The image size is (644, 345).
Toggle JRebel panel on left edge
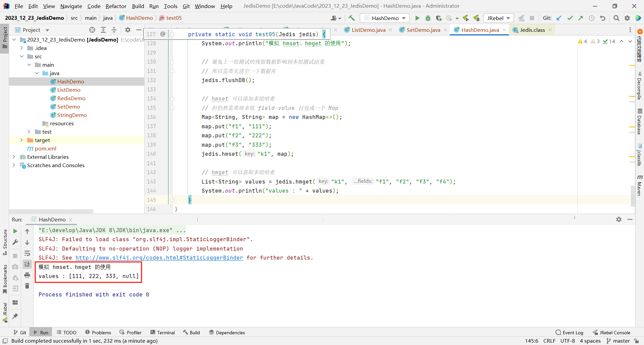click(5, 312)
